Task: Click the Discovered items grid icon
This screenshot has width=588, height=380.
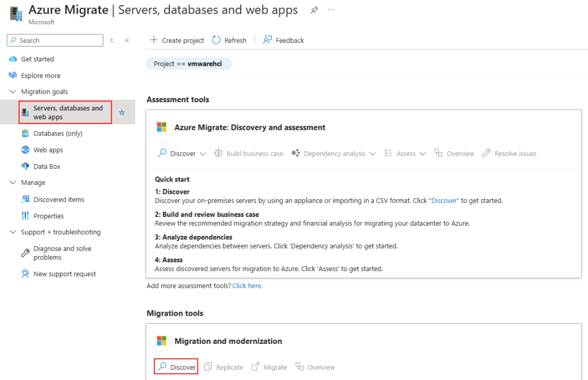Action: [25, 199]
